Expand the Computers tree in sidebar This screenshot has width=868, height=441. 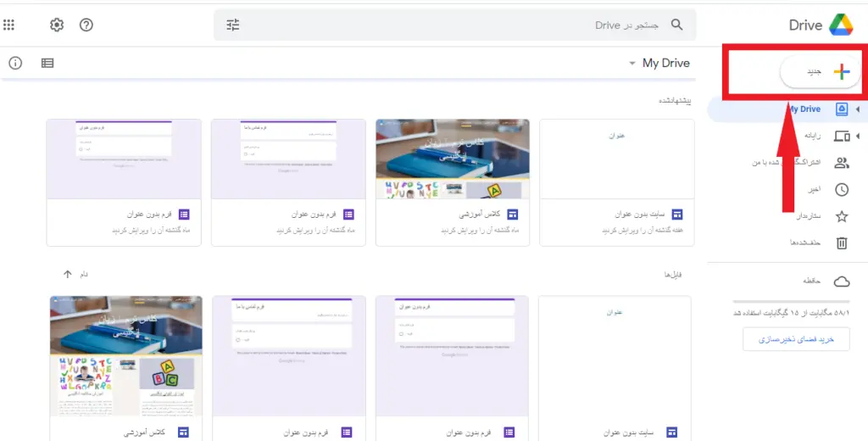(857, 137)
